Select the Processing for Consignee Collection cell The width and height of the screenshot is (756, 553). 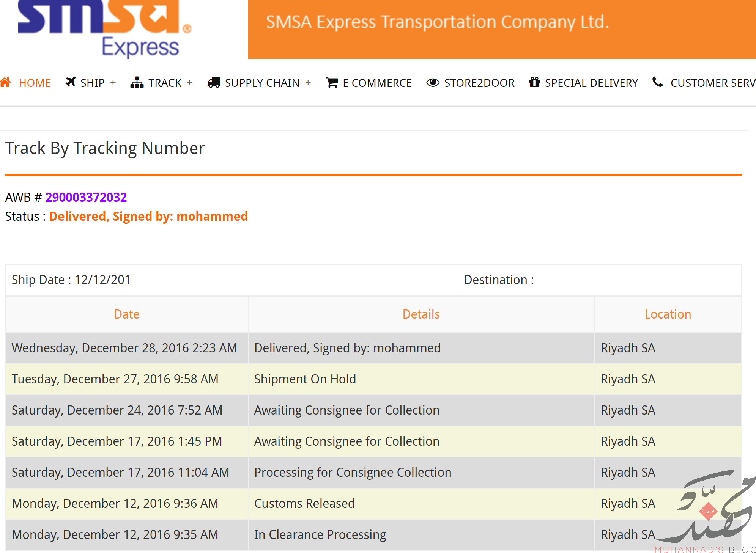click(421, 473)
